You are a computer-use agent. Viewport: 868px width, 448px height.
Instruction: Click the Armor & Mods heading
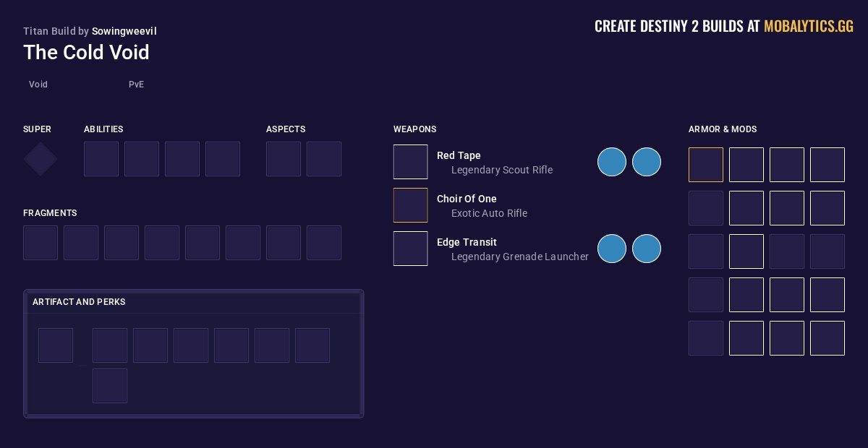click(x=723, y=129)
